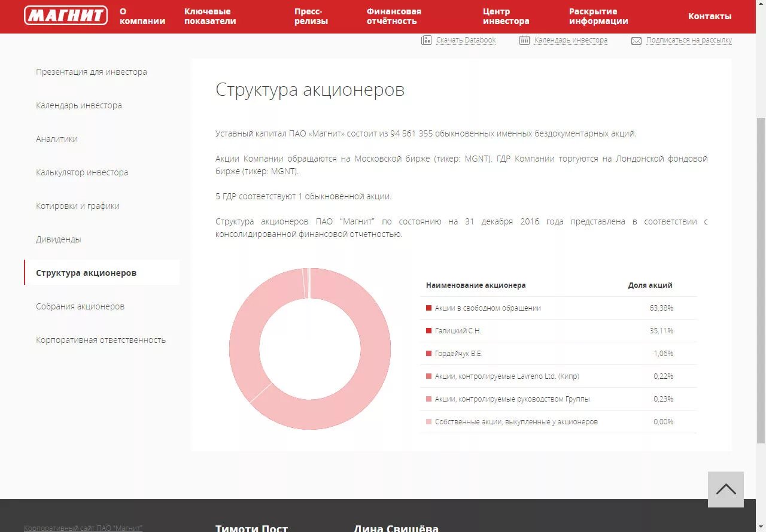The width and height of the screenshot is (766, 532).
Task: Click the Доля акций column header
Action: [x=650, y=285]
